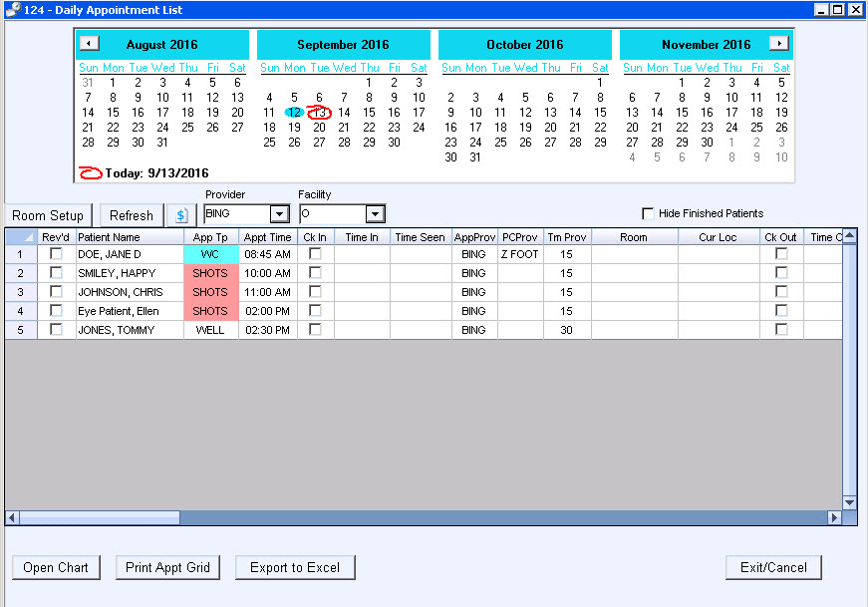This screenshot has height=607, width=868.
Task: Click 08:45 AM appointment time cell
Action: (x=268, y=254)
